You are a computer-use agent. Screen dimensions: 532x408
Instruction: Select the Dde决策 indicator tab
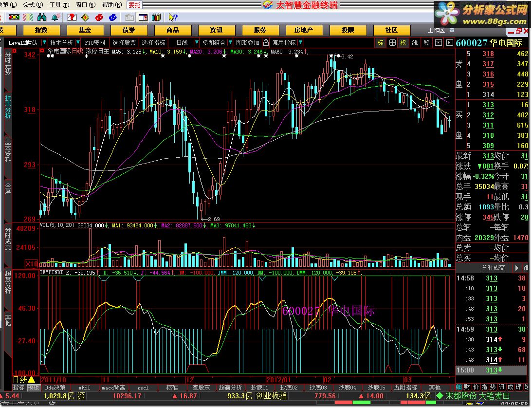click(55, 387)
